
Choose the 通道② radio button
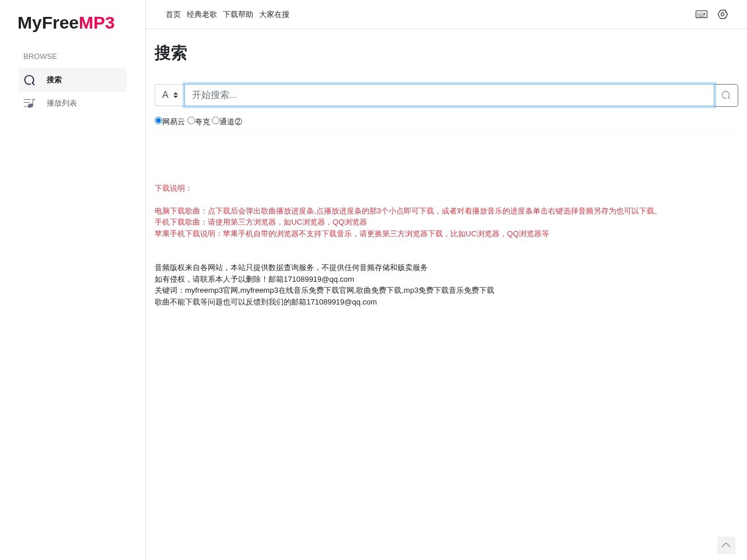click(215, 121)
